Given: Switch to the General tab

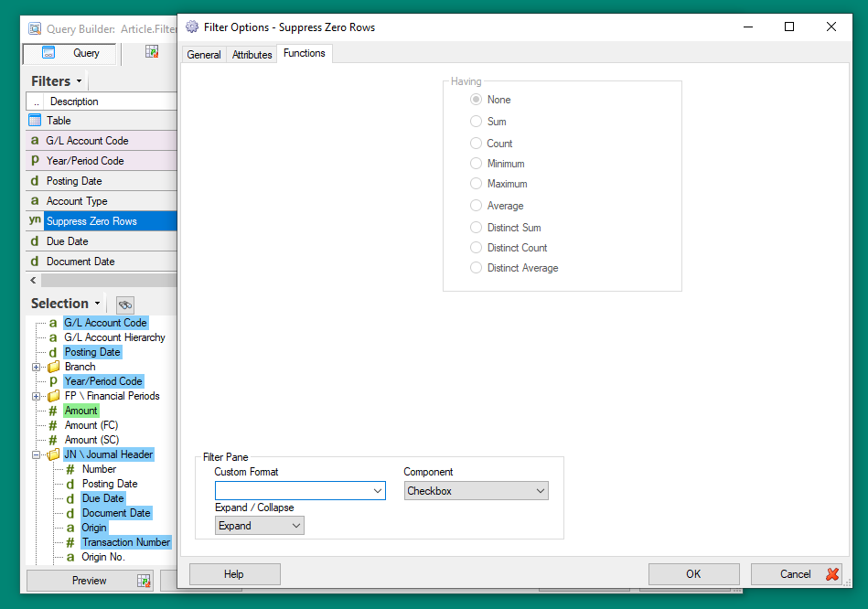Looking at the screenshot, I should [204, 55].
